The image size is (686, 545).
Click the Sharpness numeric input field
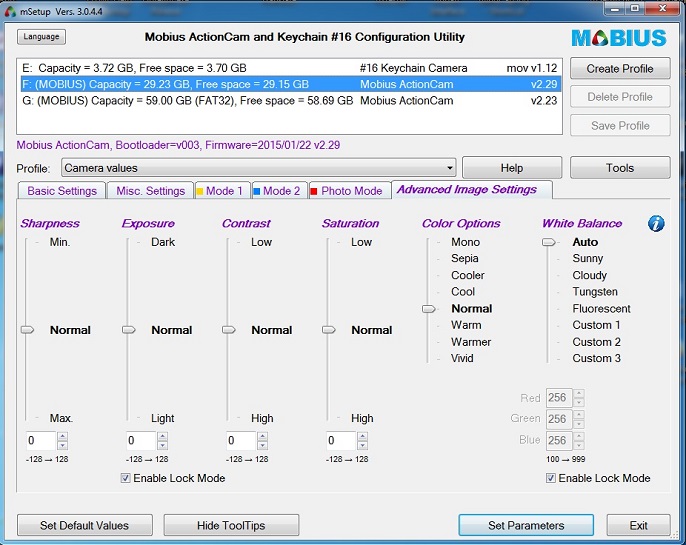click(41, 440)
